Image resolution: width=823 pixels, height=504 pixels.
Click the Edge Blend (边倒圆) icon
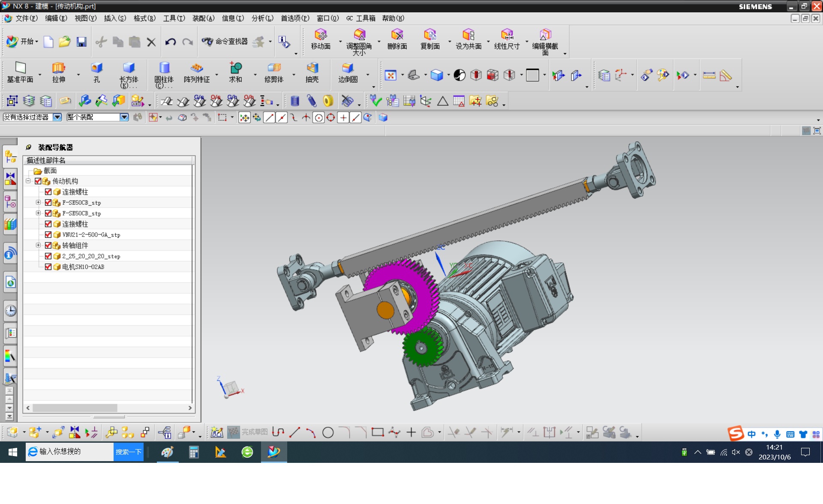tap(348, 68)
